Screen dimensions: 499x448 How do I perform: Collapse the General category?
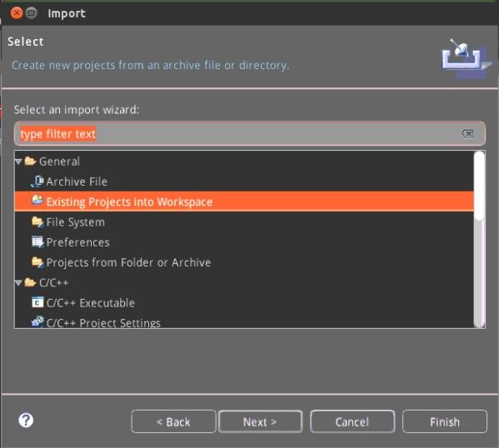coord(18,162)
